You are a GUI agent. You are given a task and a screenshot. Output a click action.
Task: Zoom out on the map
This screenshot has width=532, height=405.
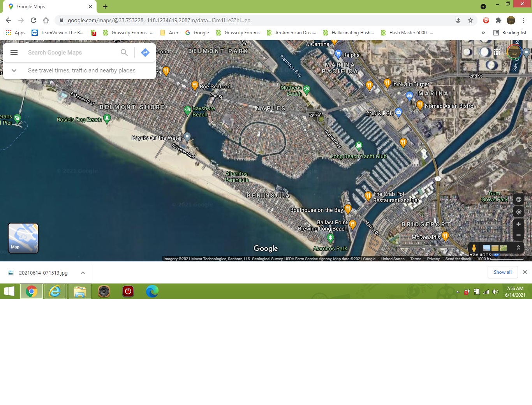(518, 235)
